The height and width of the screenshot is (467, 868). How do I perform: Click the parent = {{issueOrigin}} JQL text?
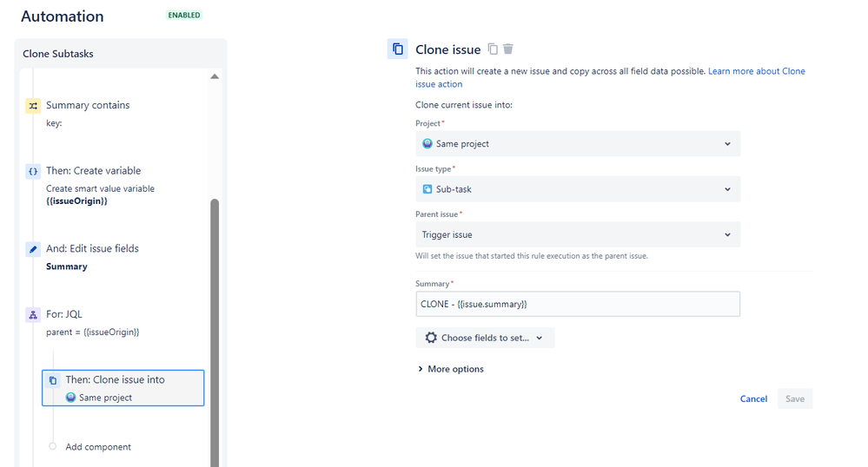pos(92,332)
